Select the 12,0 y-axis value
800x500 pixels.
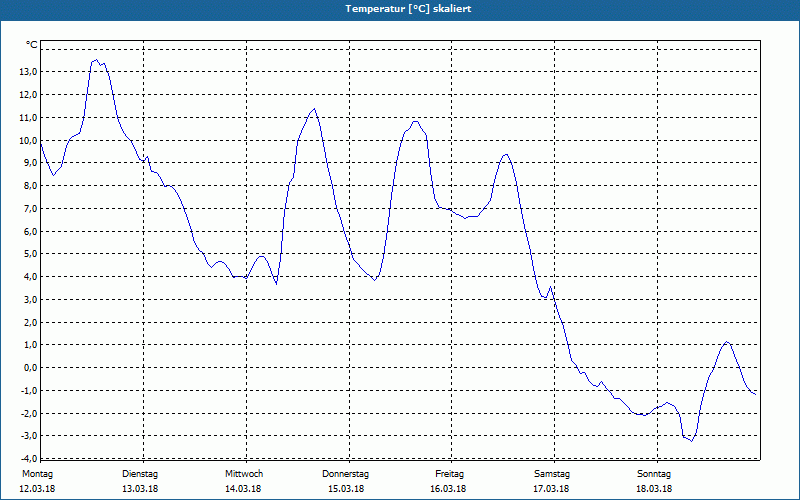[28, 95]
